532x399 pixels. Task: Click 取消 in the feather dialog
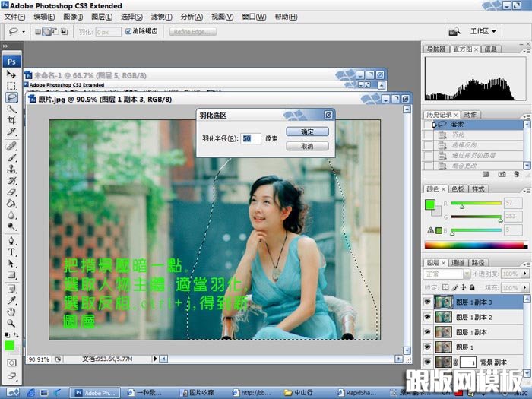pos(307,146)
